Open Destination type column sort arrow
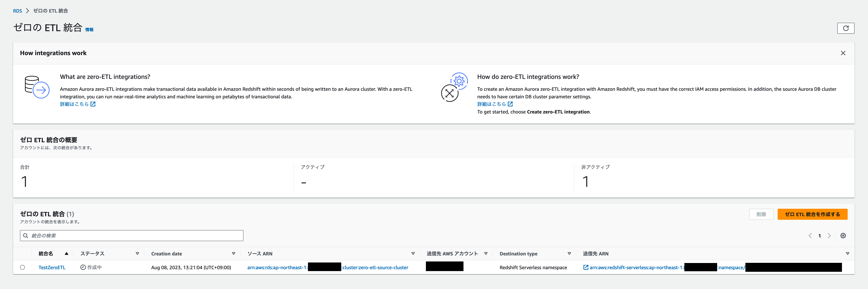Viewport: 868px width, 289px height. (570, 254)
